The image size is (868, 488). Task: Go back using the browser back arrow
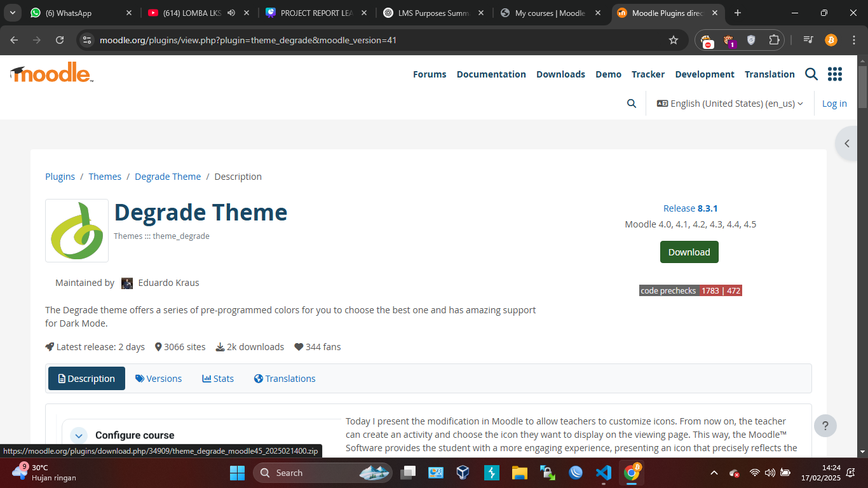(14, 40)
